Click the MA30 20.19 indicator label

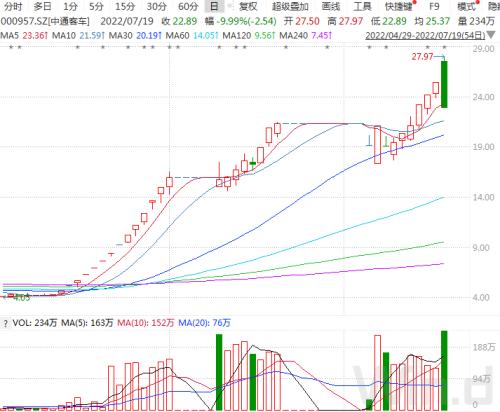(x=136, y=35)
